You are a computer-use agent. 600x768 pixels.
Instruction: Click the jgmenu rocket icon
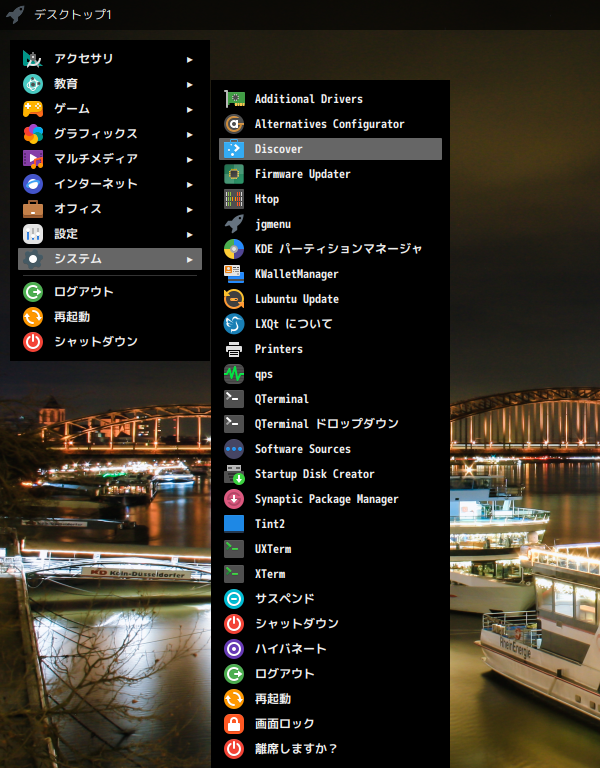pyautogui.click(x=234, y=224)
